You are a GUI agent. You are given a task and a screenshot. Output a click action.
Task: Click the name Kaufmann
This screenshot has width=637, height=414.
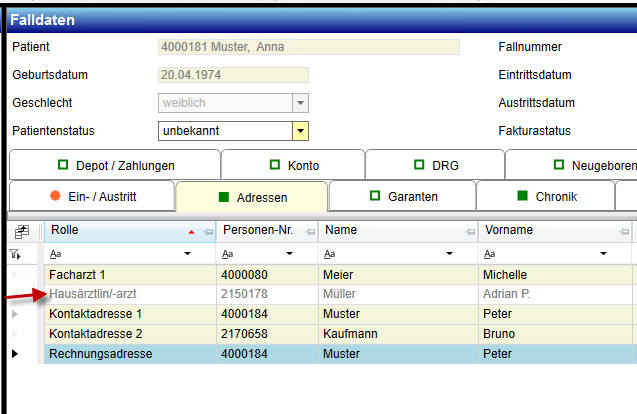(350, 334)
